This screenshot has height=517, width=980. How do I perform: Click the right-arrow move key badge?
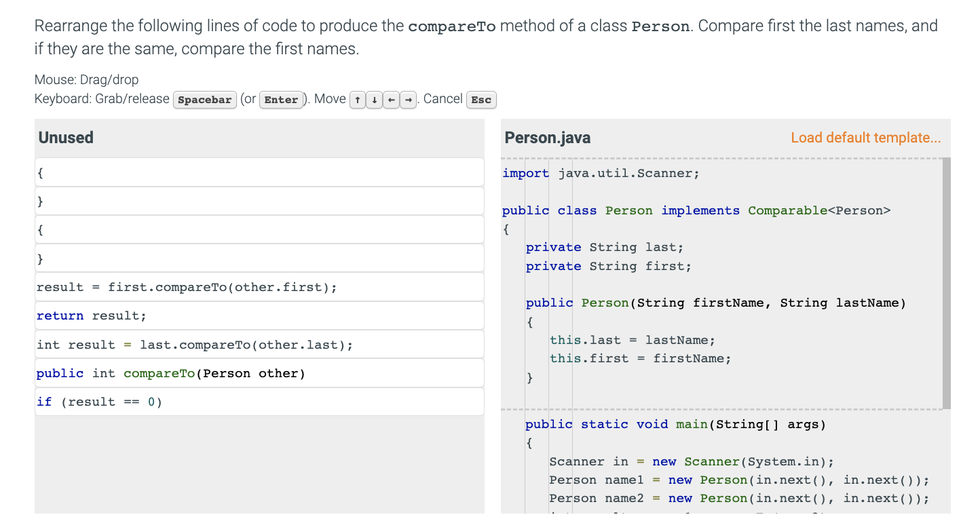click(x=407, y=99)
